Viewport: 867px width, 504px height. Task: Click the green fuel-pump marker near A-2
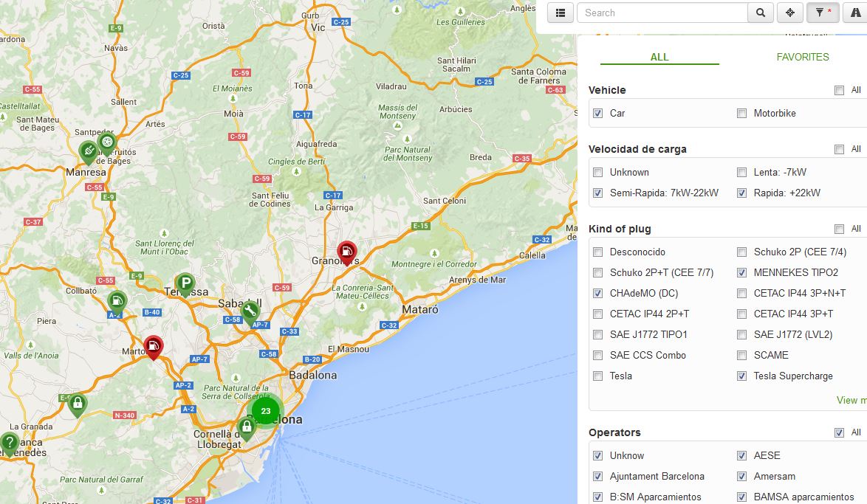(x=117, y=303)
